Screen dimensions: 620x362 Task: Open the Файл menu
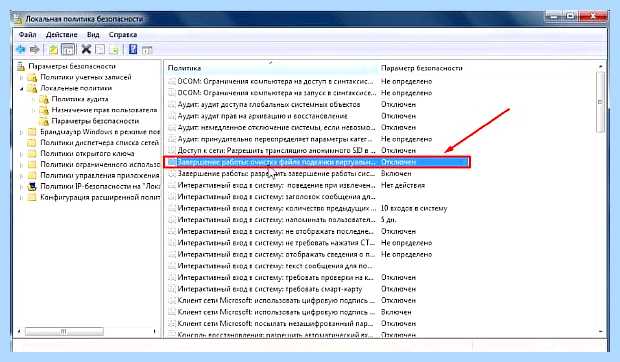click(27, 35)
